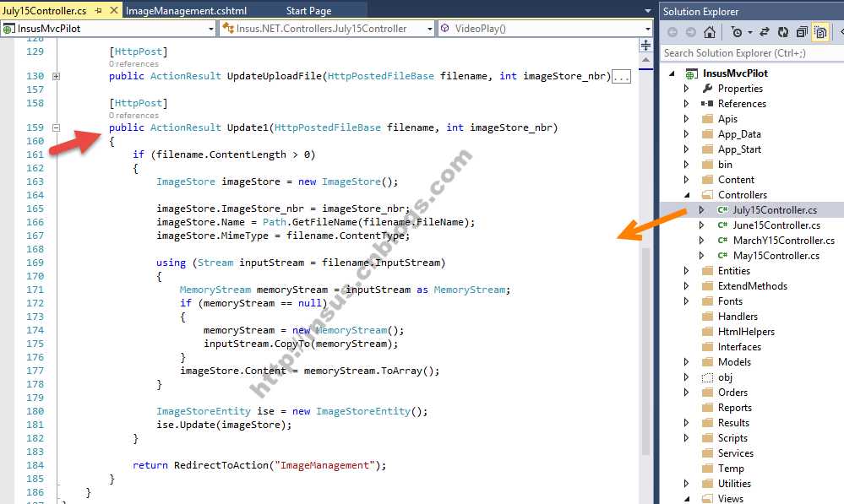Click the HtmlHelpers folder icon
Image resolution: width=844 pixels, height=504 pixels.
point(707,331)
